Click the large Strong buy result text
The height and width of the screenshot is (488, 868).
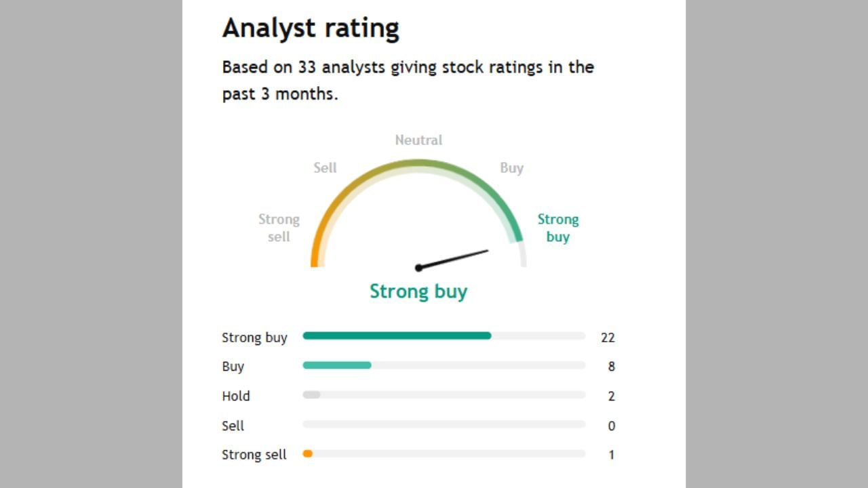point(418,291)
